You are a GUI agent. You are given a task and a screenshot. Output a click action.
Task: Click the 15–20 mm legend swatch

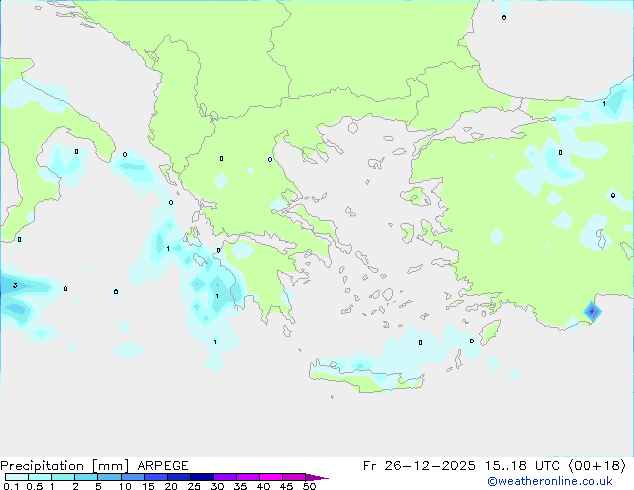pos(155,477)
